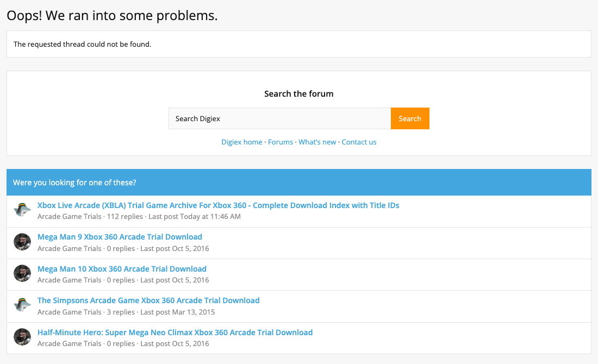Select the avatar beside Mega Man 10 thread

pos(22,274)
